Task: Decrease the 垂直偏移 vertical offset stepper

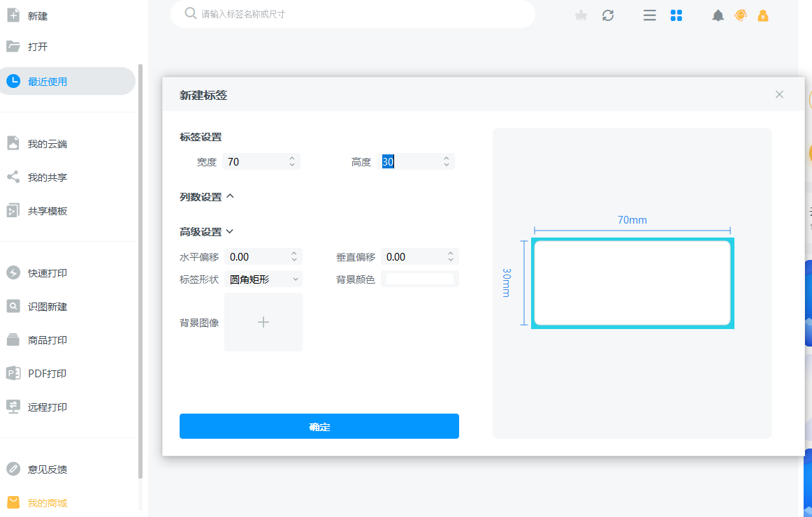Action: coord(451,260)
